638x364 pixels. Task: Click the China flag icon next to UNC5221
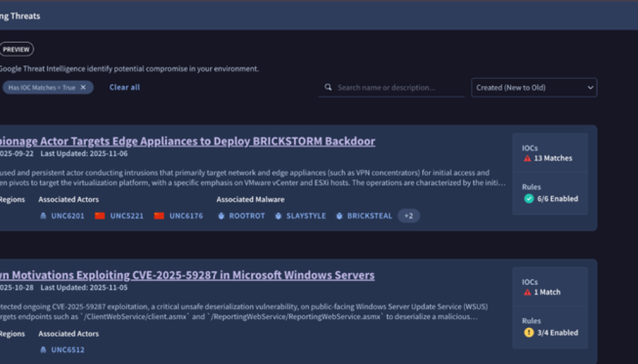click(x=100, y=216)
